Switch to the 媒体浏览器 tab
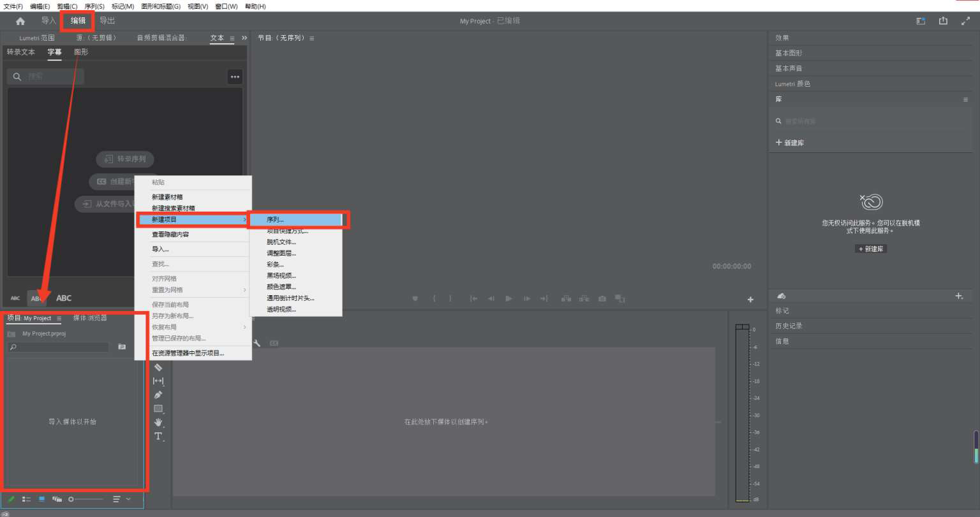The height and width of the screenshot is (517, 980). tap(90, 318)
